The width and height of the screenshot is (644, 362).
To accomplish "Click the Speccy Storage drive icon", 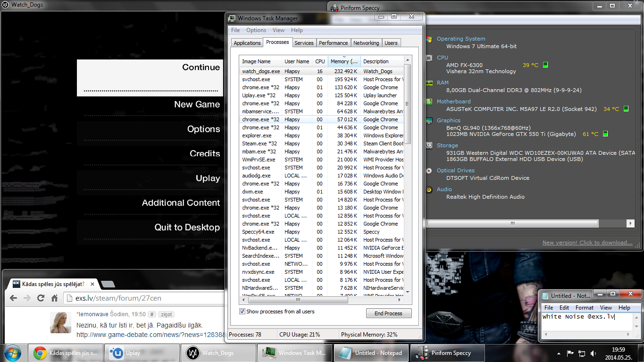I will (x=429, y=145).
